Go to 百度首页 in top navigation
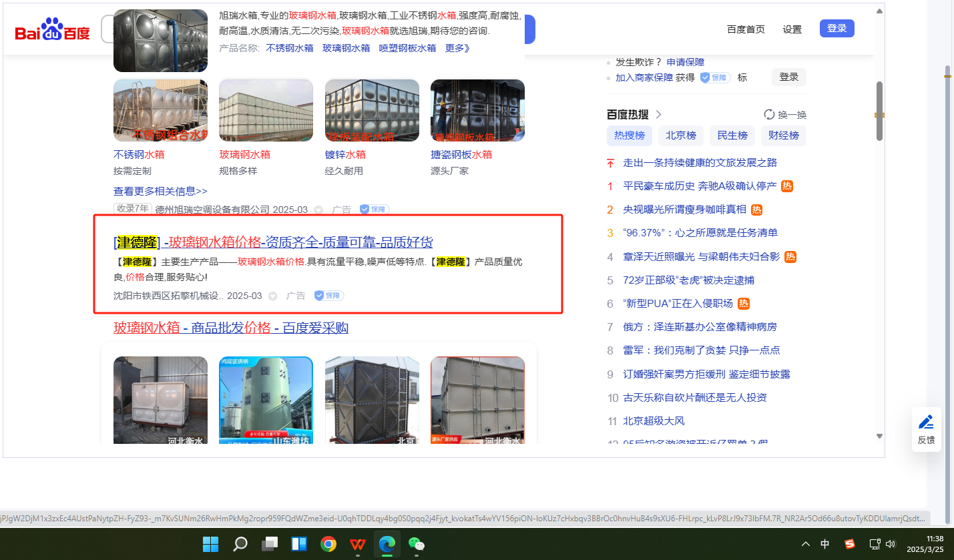The height and width of the screenshot is (560, 954). pyautogui.click(x=746, y=29)
